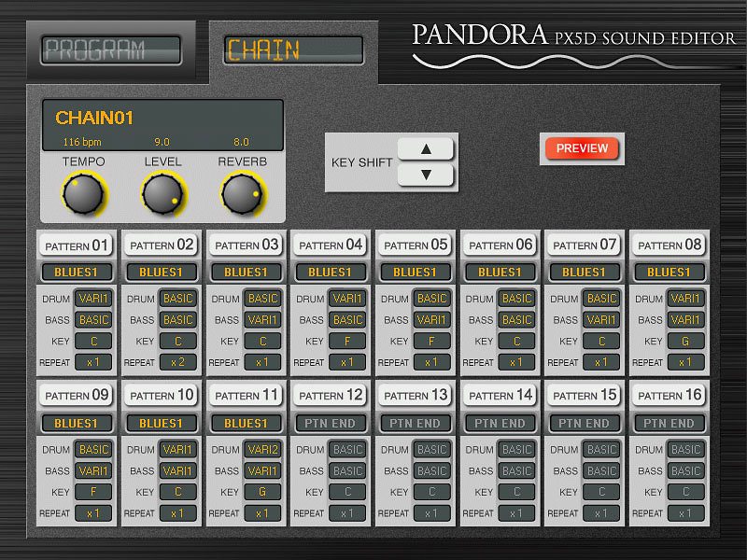Select the PATTERN 04 header button
Image resolution: width=747 pixels, height=560 pixels.
[x=331, y=245]
